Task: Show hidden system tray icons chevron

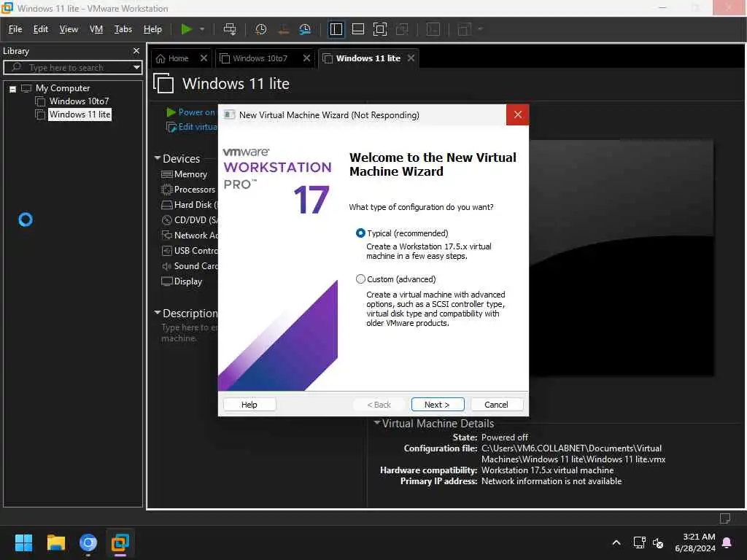Action: (x=616, y=542)
